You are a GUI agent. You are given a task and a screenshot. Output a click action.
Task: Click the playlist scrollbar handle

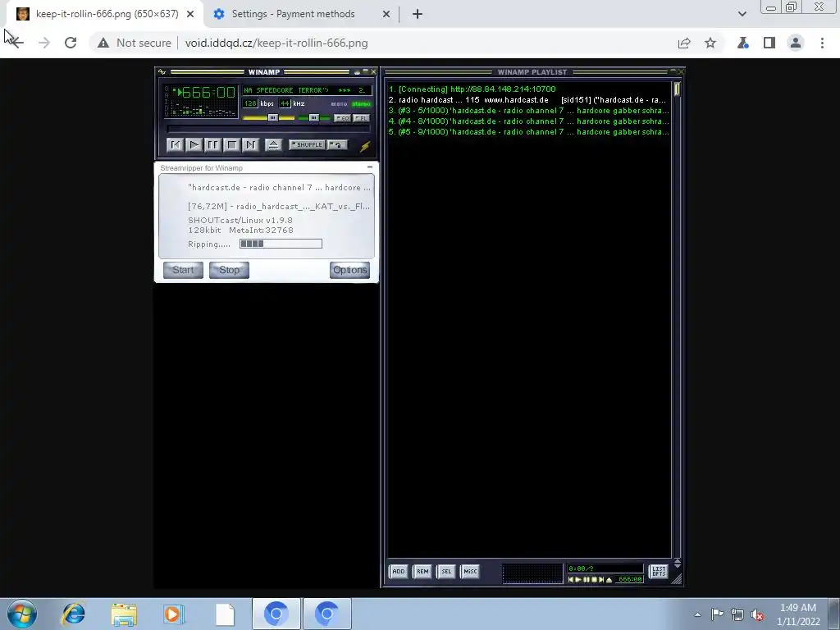click(677, 89)
